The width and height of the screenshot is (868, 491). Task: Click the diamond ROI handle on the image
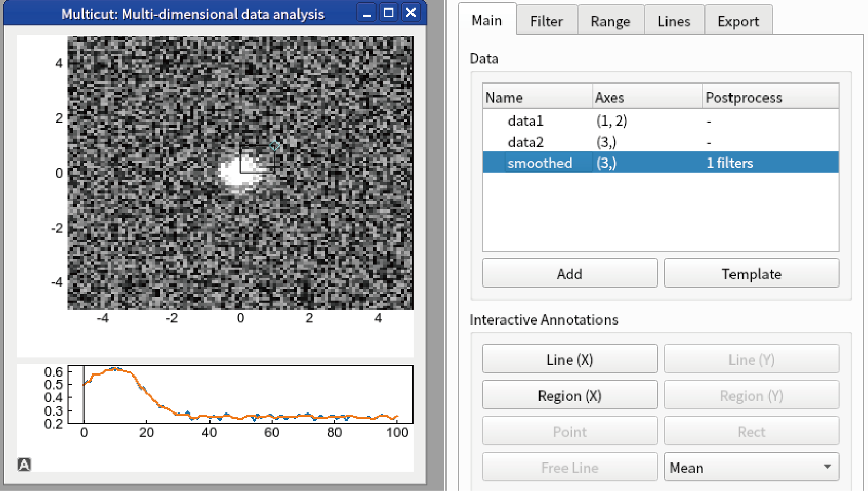275,146
